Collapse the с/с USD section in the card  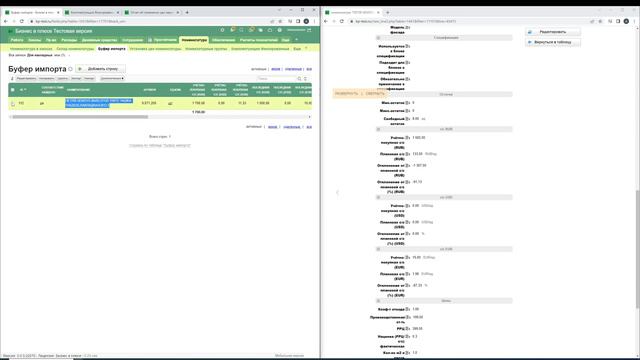point(378,198)
